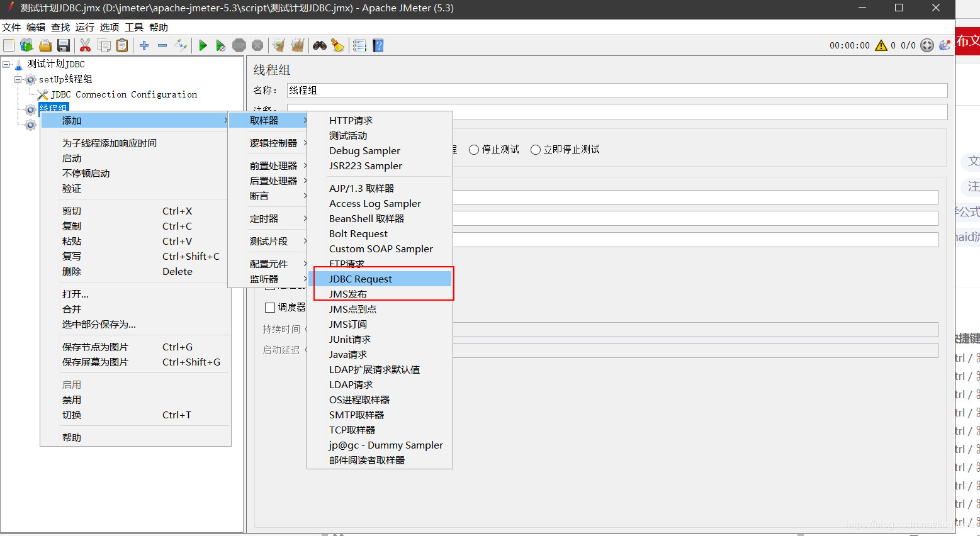Select 测试计划JDBC root tree item
980x536 pixels.
click(x=56, y=64)
